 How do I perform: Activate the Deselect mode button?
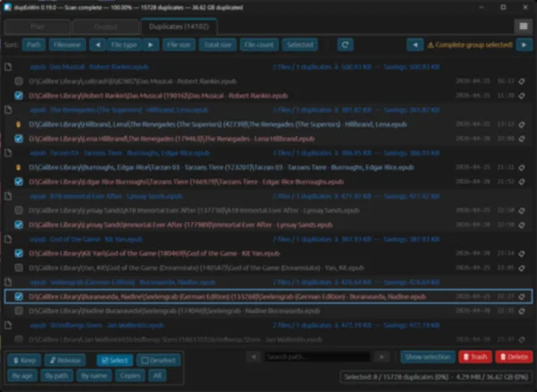tap(158, 360)
